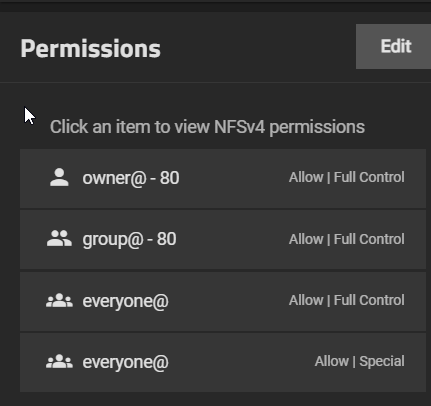
Task: Click the word Allow on group@ row
Action: tap(306, 239)
